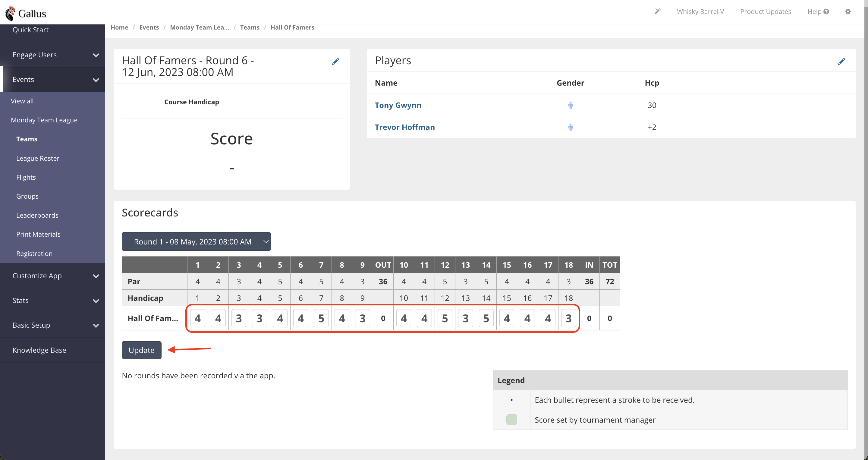
Task: Edit Players list with pencil icon
Action: 841,61
